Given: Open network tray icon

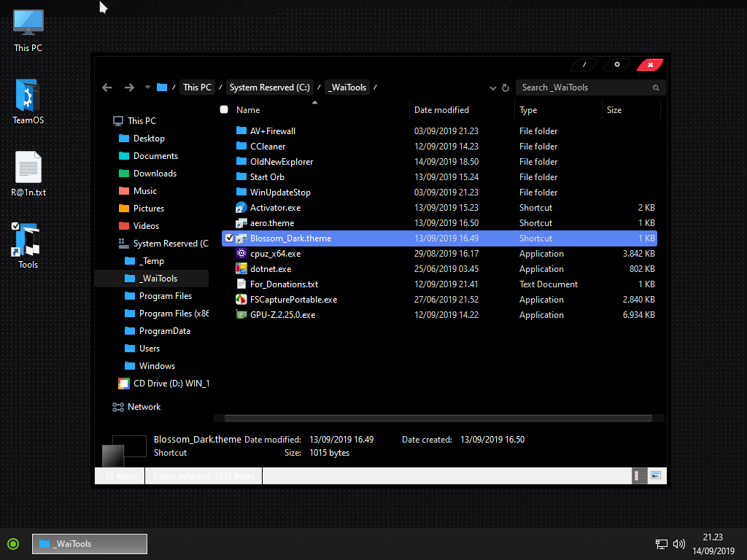Looking at the screenshot, I should click(x=661, y=544).
